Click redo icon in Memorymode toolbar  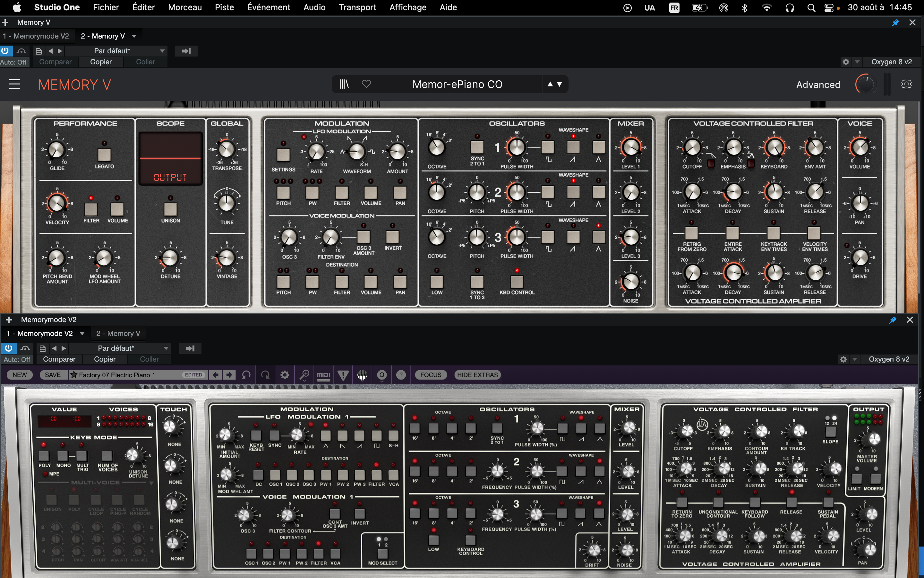pyautogui.click(x=265, y=375)
